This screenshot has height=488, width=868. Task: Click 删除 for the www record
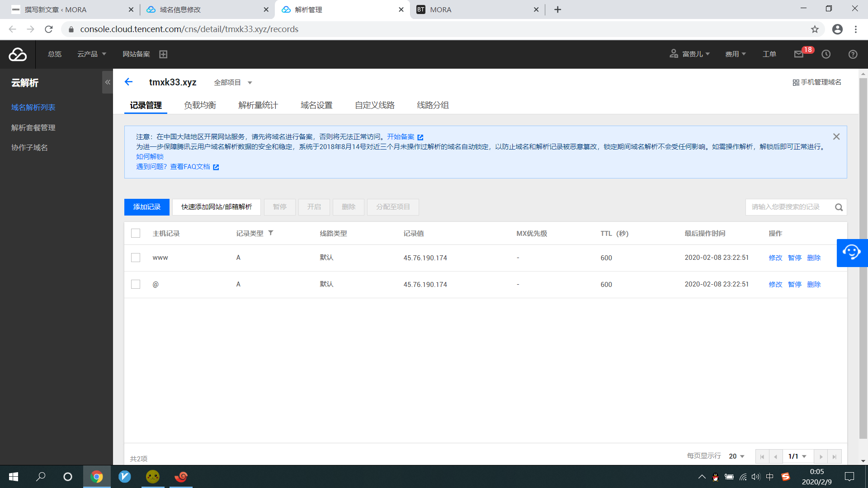point(814,258)
